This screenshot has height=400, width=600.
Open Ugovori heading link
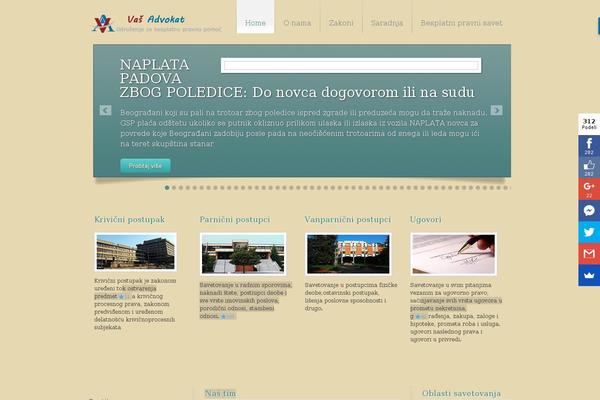426,220
